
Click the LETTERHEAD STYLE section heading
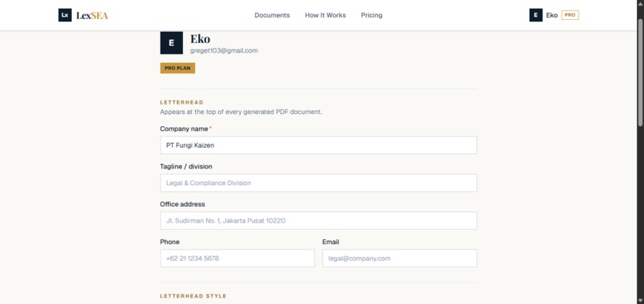click(193, 296)
